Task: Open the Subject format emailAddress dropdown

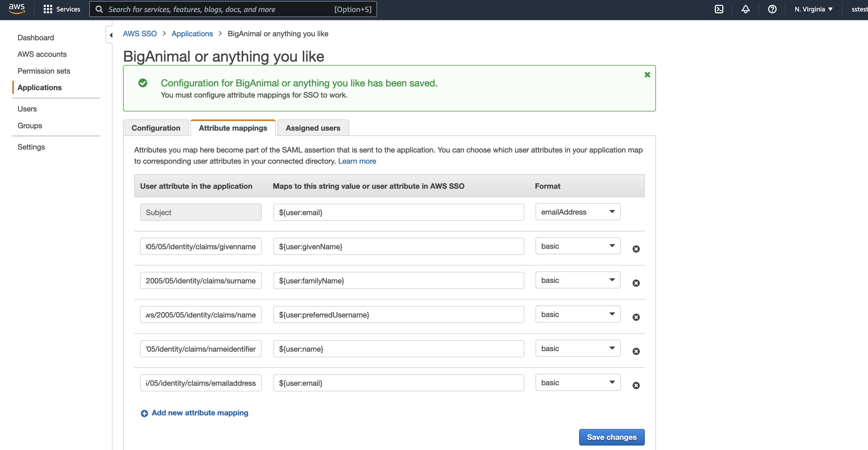Action: pyautogui.click(x=578, y=212)
